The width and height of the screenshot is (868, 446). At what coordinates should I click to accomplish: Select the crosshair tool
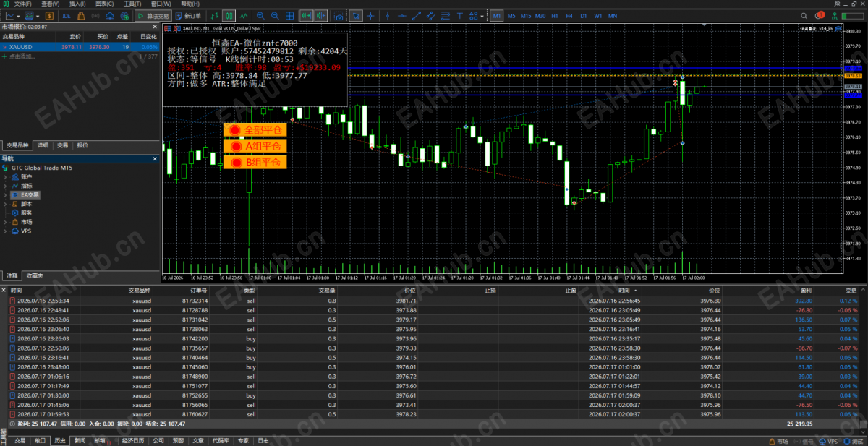pyautogui.click(x=371, y=15)
